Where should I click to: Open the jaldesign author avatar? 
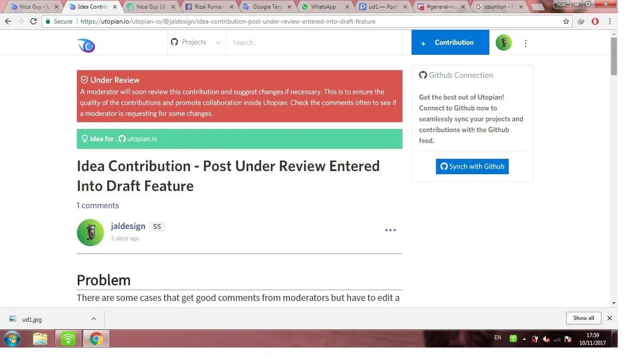(90, 232)
